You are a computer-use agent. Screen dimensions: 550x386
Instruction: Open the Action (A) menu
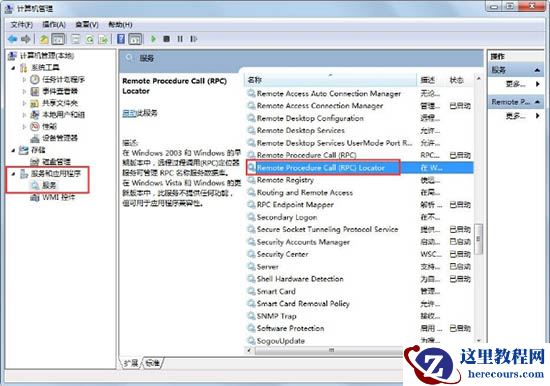(54, 25)
